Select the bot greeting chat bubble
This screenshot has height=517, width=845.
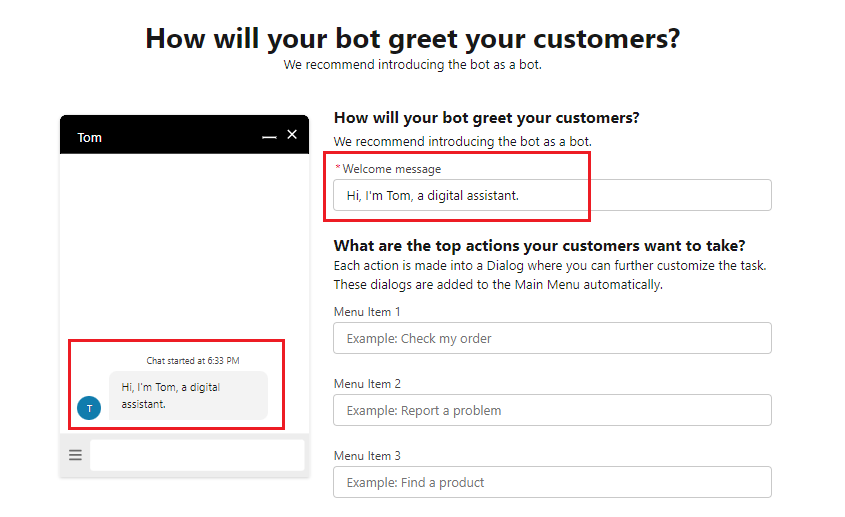point(188,395)
